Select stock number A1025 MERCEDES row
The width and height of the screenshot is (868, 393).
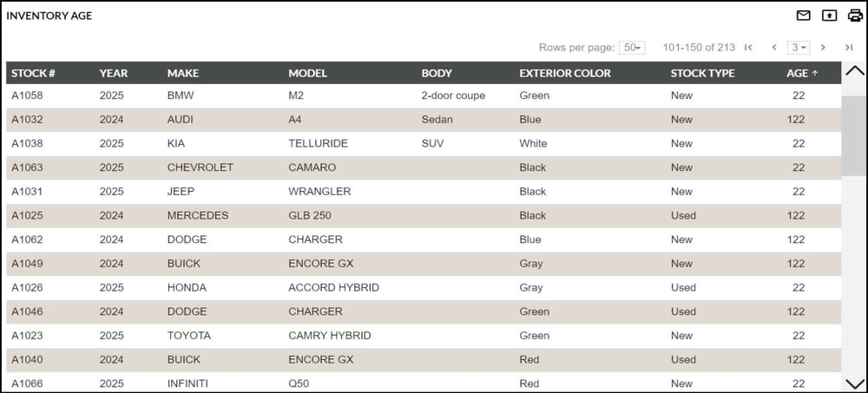tap(424, 216)
